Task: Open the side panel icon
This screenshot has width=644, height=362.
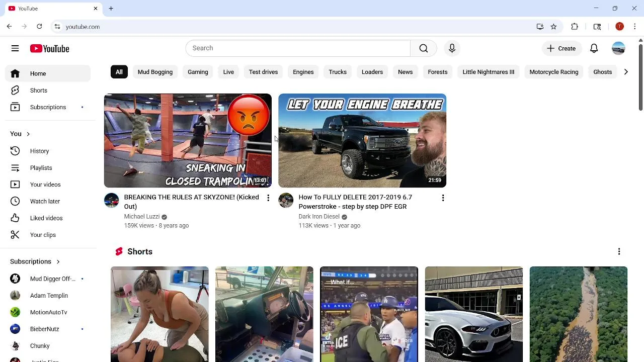Action: point(597,27)
